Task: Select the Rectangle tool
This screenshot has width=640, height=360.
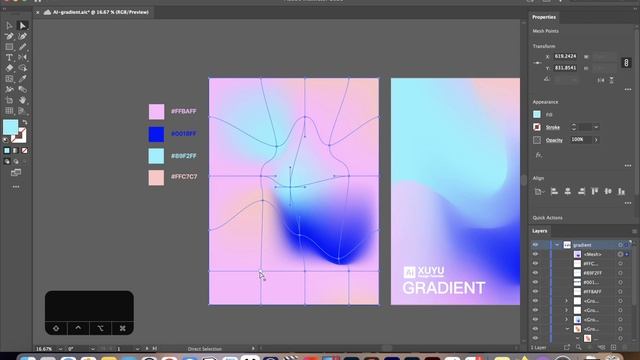Action: (x=9, y=47)
